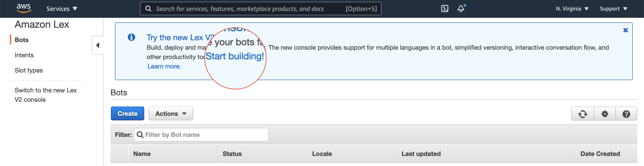Open the CloudShell terminal icon
644x166 pixels.
click(x=444, y=9)
